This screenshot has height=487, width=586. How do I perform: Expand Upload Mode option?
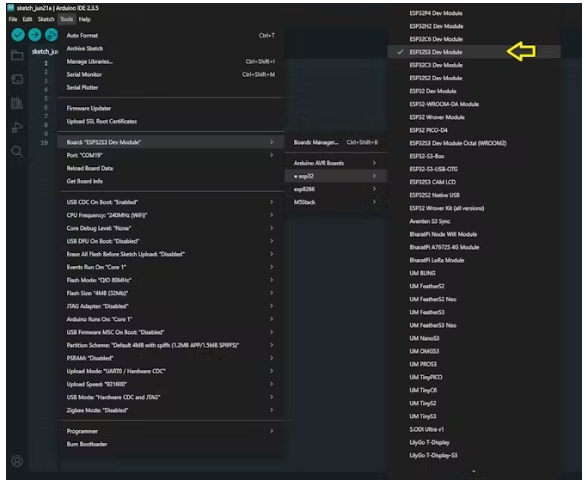170,371
